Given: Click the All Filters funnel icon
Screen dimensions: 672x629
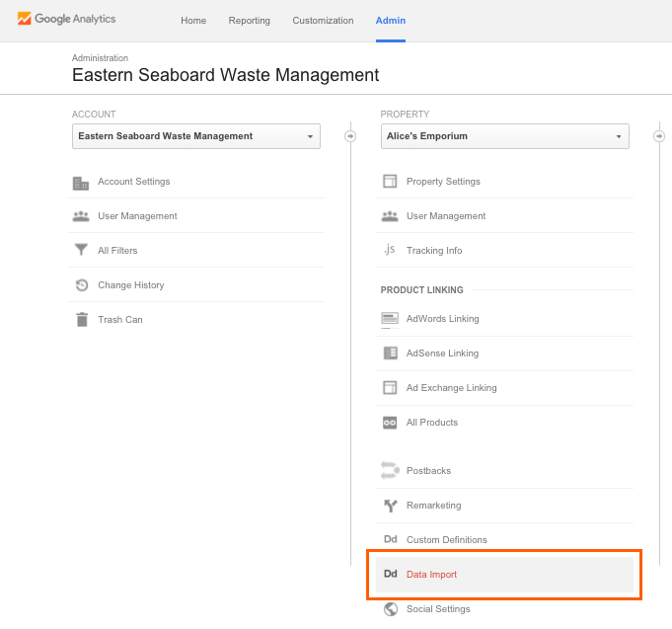Looking at the screenshot, I should coord(81,249).
